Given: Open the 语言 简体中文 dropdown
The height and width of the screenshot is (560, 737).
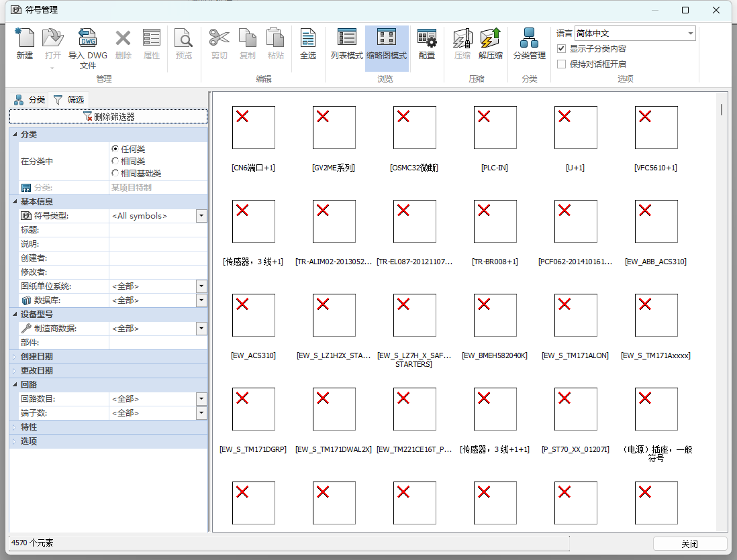Looking at the screenshot, I should tap(634, 34).
